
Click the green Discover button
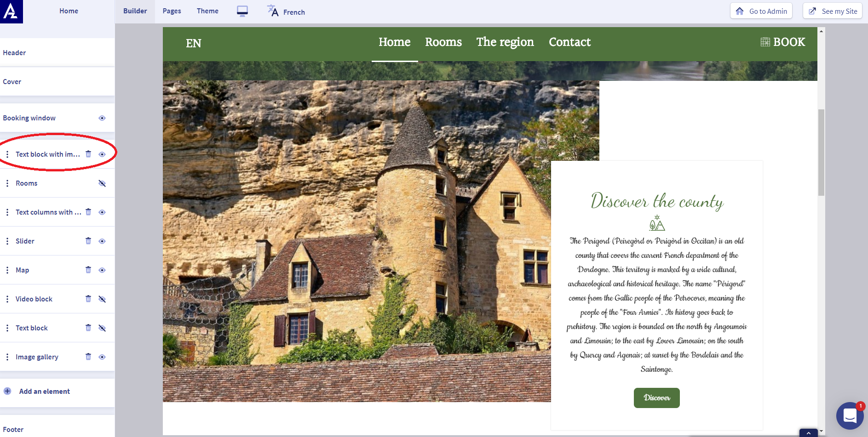click(657, 398)
